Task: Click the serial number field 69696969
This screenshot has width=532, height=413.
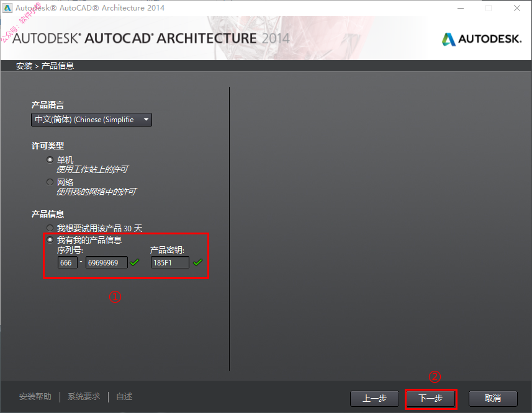Action: (107, 262)
